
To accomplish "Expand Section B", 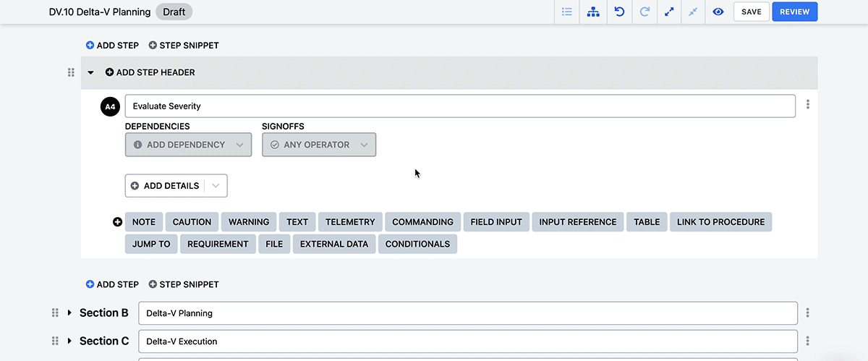I will tap(69, 313).
